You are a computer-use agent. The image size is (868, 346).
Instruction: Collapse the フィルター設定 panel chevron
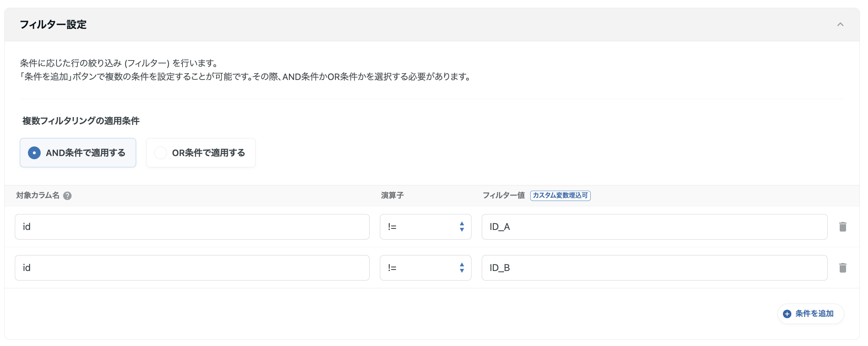pyautogui.click(x=840, y=24)
